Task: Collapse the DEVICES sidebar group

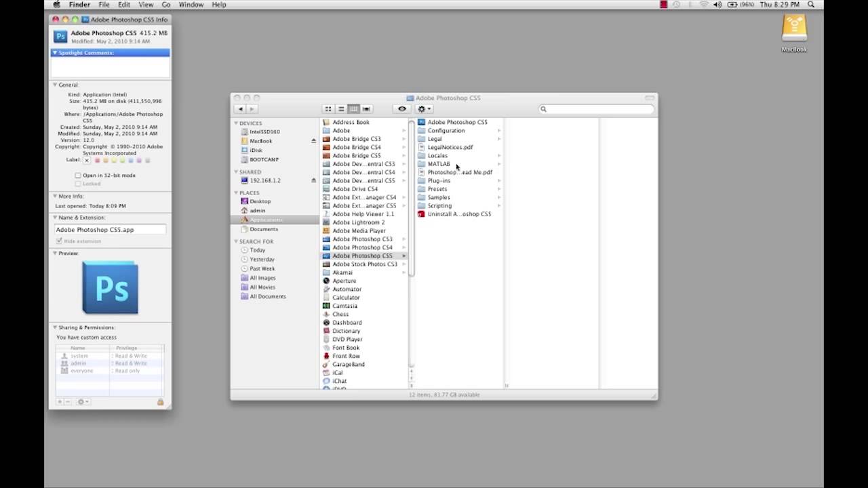Action: coord(236,123)
